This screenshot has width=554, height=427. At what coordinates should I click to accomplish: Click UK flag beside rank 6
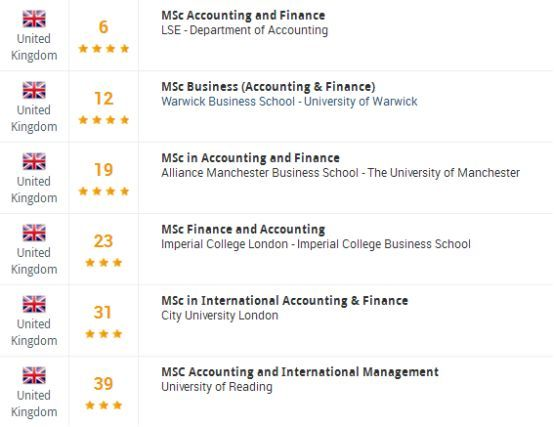pos(34,19)
